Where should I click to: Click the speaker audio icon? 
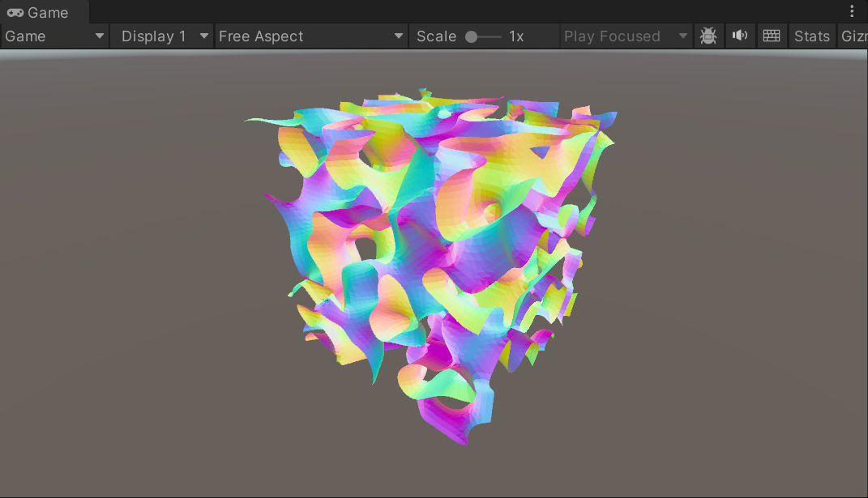coord(739,36)
